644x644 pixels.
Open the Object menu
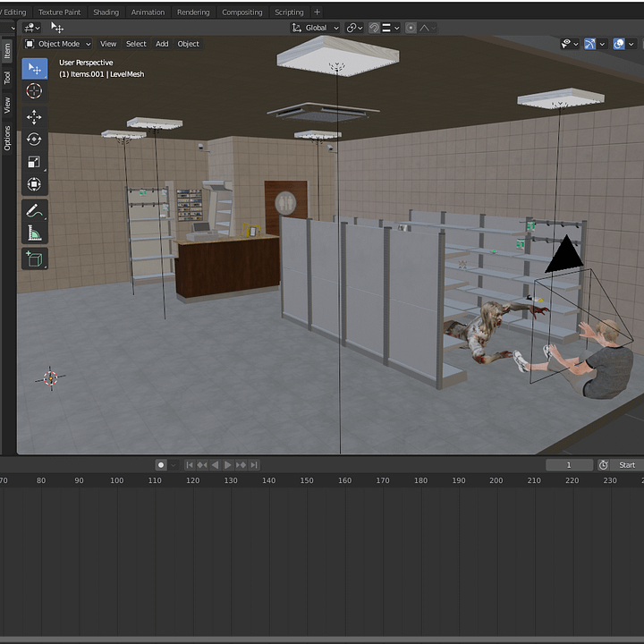(188, 44)
